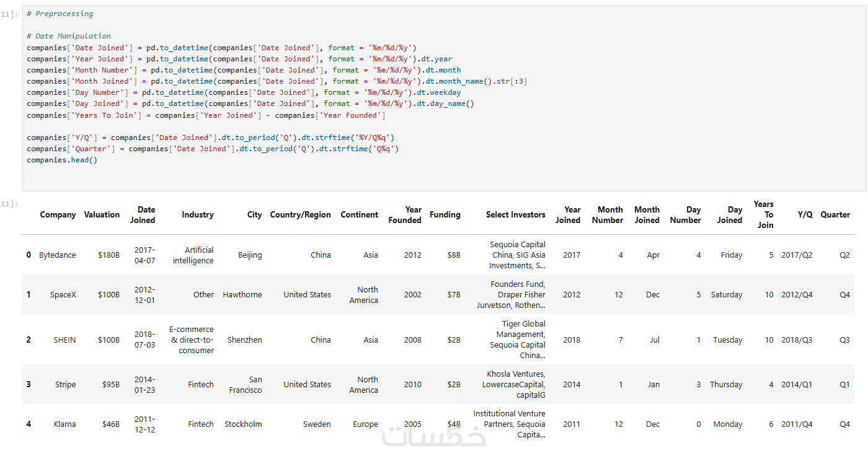Select the 'Bytedance' company cell

[57, 255]
